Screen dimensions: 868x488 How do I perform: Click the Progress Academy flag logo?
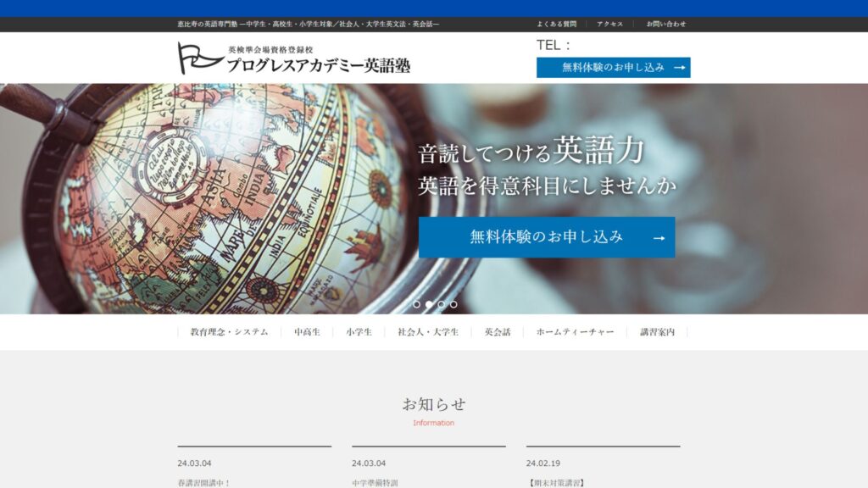point(200,58)
